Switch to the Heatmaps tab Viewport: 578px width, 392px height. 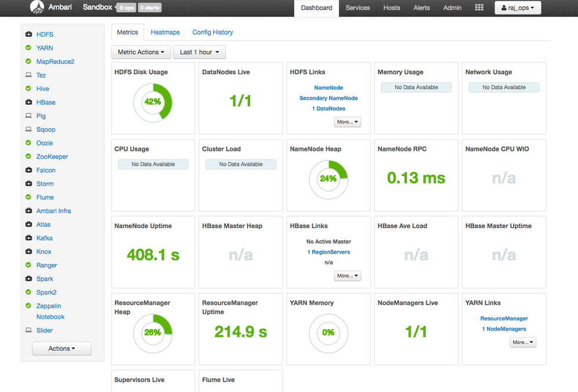[x=165, y=32]
